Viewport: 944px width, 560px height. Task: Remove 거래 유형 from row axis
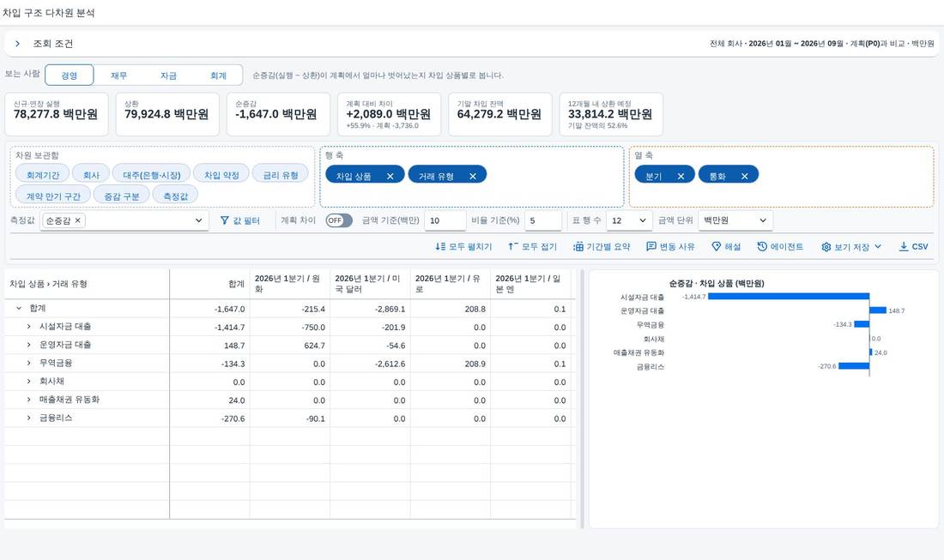[473, 177]
